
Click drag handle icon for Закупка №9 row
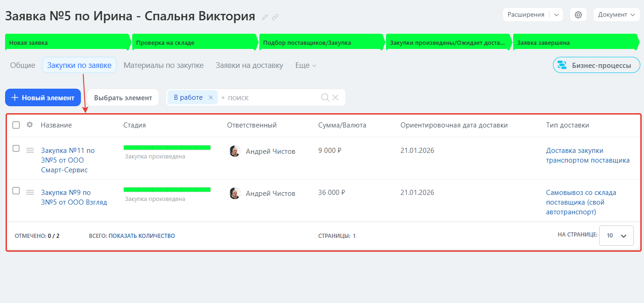point(30,193)
